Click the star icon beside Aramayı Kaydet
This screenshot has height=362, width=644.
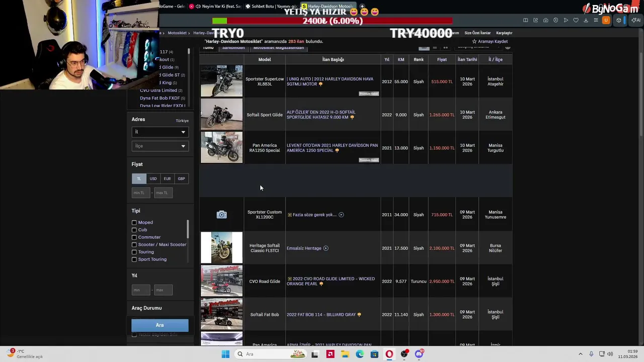click(474, 41)
